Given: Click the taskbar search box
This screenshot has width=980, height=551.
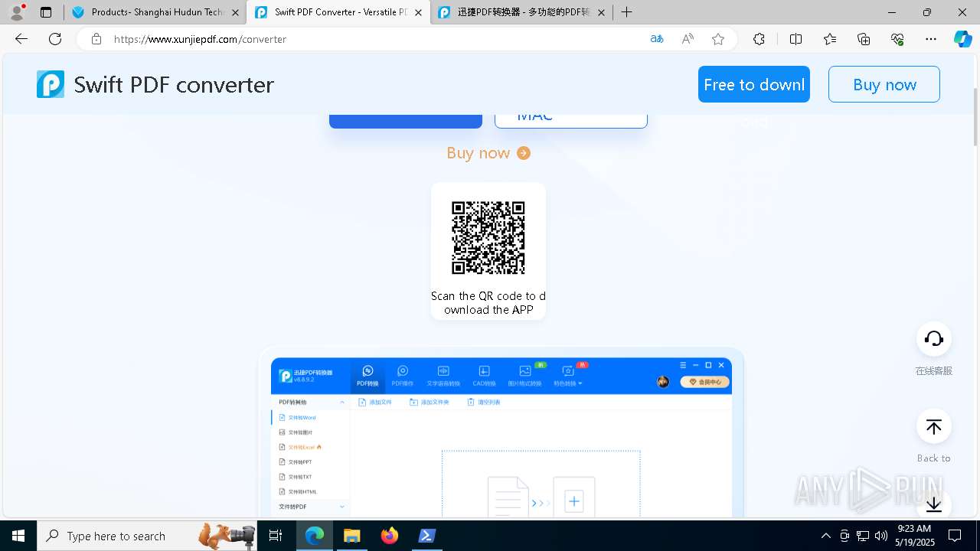Looking at the screenshot, I should (147, 536).
